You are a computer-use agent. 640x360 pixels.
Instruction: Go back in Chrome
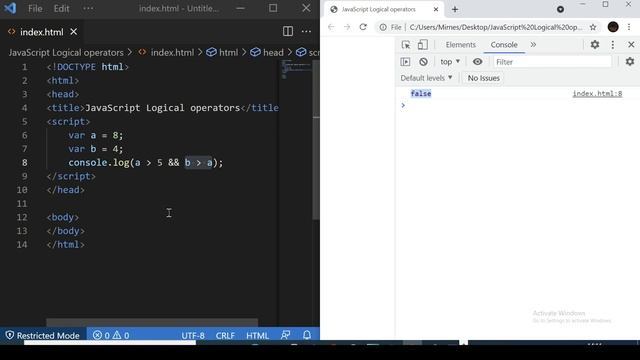click(331, 27)
